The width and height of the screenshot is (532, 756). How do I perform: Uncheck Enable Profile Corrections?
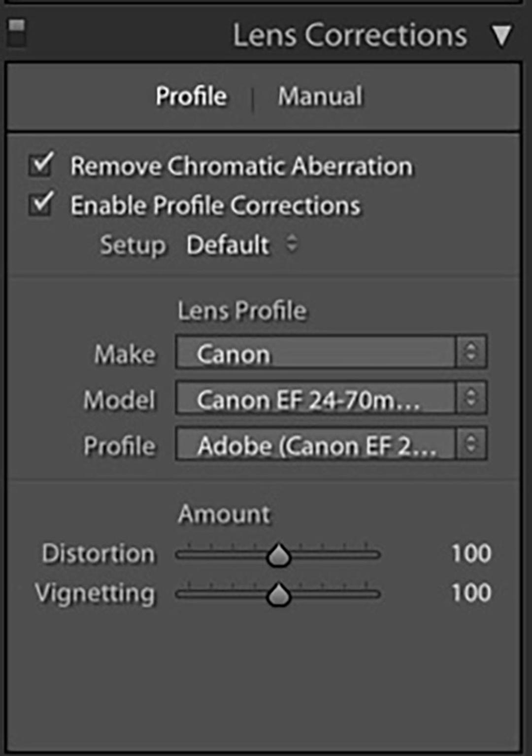(41, 204)
